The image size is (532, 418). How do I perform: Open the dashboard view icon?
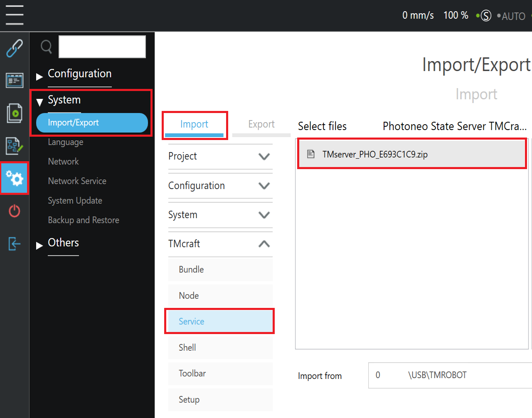coord(15,80)
